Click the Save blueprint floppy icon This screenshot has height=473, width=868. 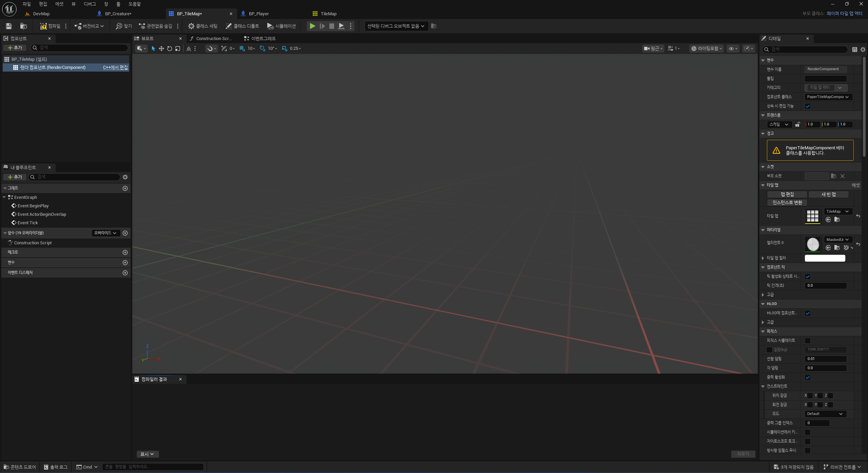(9, 26)
